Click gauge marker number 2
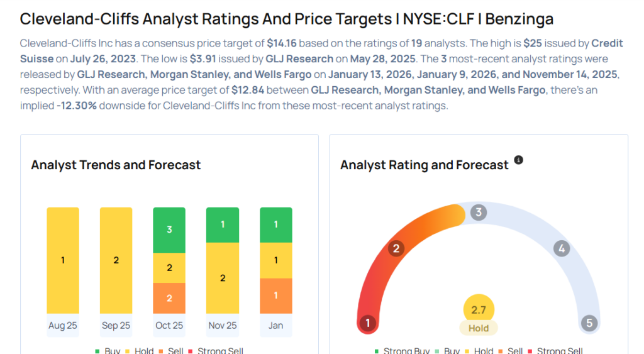Image resolution: width=644 pixels, height=354 pixels. pyautogui.click(x=396, y=248)
